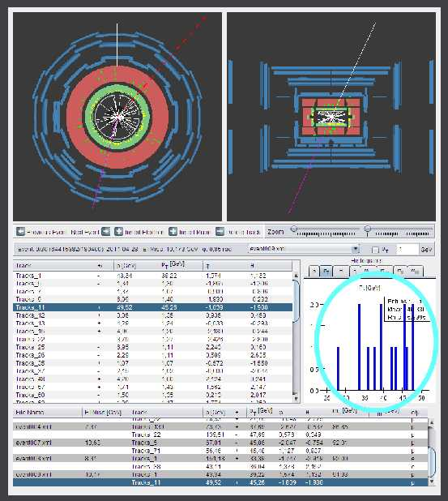The width and height of the screenshot is (448, 501).
Task: Click the Previous Event arrow icon
Action: (20, 232)
